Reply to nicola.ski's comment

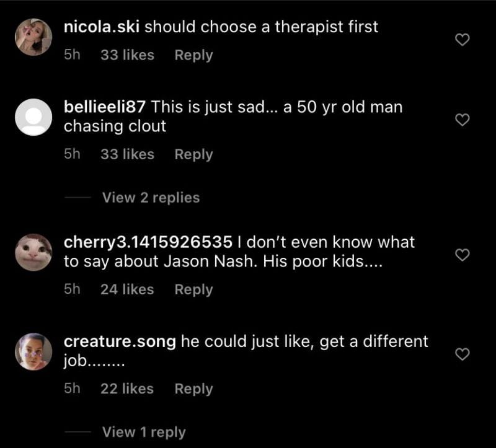point(193,55)
